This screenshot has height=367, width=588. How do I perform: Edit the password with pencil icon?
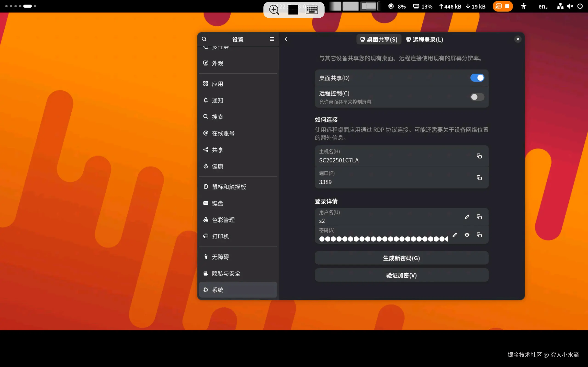[455, 235]
